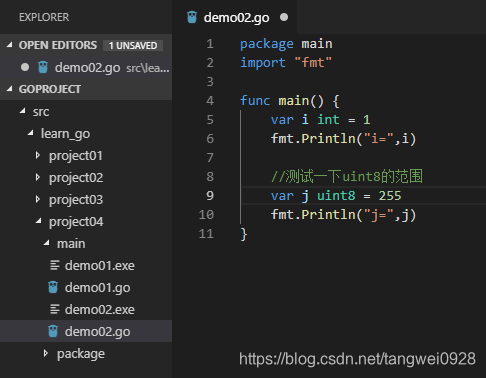Collapse the project04 folder arrow
This screenshot has width=486, height=378.
click(39, 221)
